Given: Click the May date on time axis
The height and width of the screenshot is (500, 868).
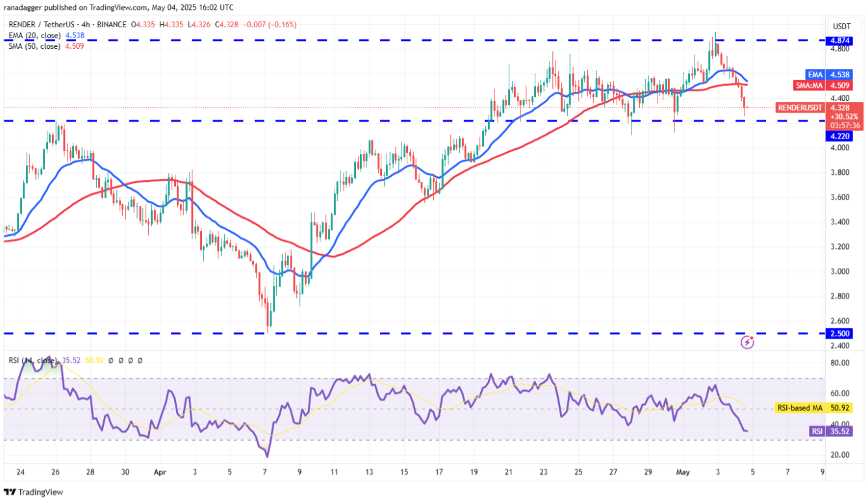Looking at the screenshot, I should (682, 471).
